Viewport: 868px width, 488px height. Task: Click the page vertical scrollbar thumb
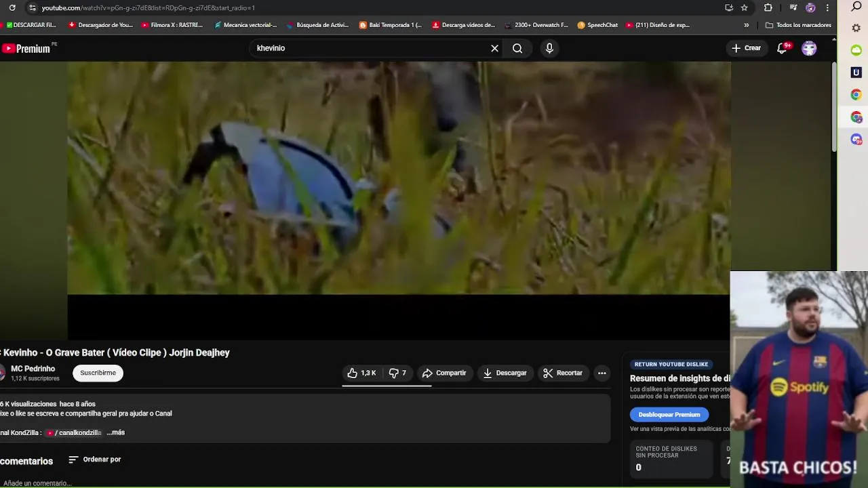point(834,107)
